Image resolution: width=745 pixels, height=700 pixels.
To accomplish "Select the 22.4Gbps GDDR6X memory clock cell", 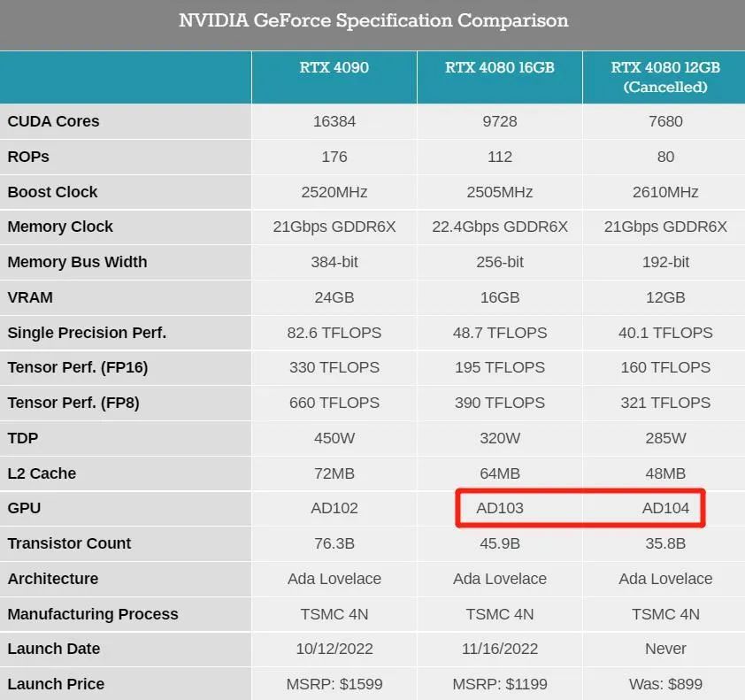I will (500, 227).
